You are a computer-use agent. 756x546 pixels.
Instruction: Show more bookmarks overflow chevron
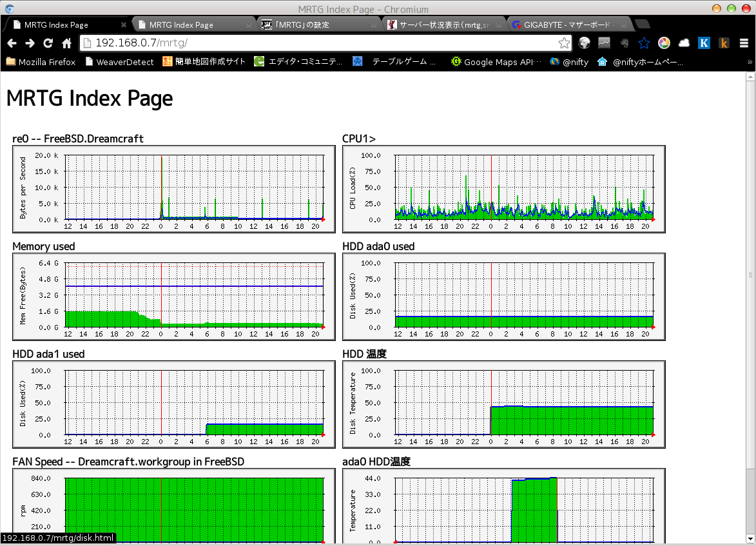pos(750,62)
